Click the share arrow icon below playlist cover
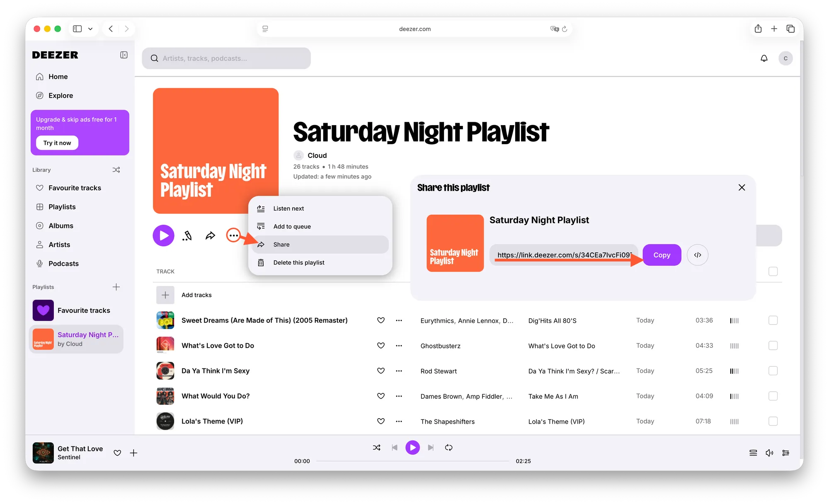 [210, 236]
